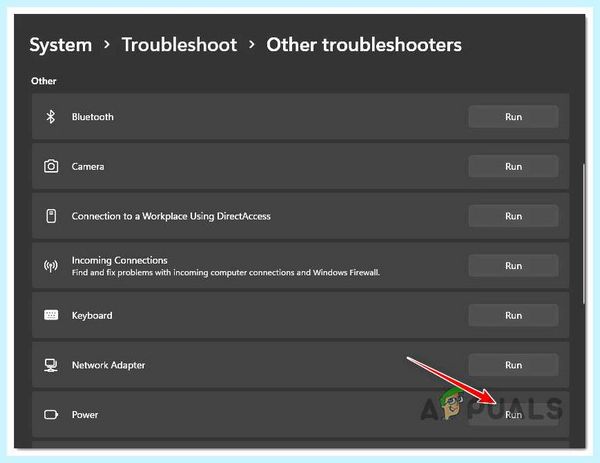Click the Bluetooth label
Viewport: 600px width, 463px height.
click(93, 117)
